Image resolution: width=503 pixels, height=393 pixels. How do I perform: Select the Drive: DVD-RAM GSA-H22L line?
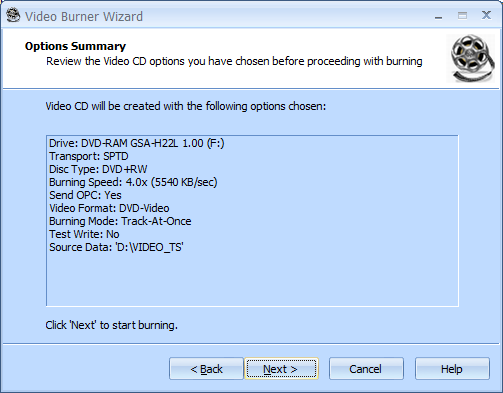tap(137, 143)
